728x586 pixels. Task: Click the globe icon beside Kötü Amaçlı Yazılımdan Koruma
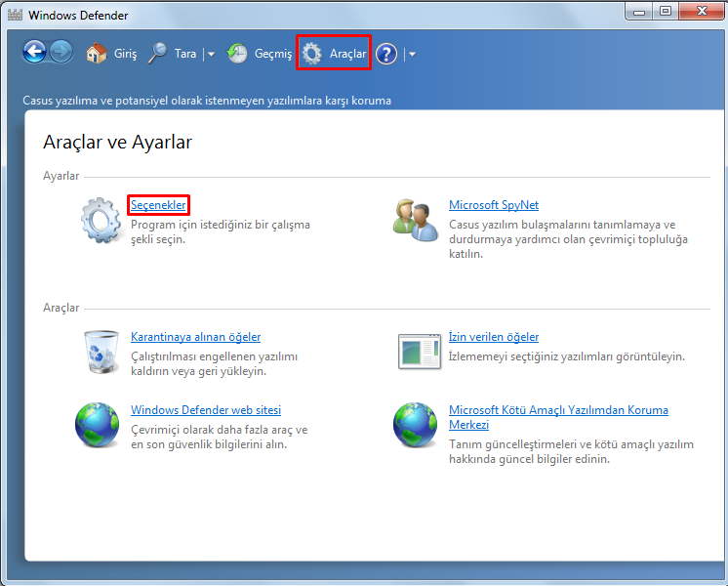click(415, 425)
